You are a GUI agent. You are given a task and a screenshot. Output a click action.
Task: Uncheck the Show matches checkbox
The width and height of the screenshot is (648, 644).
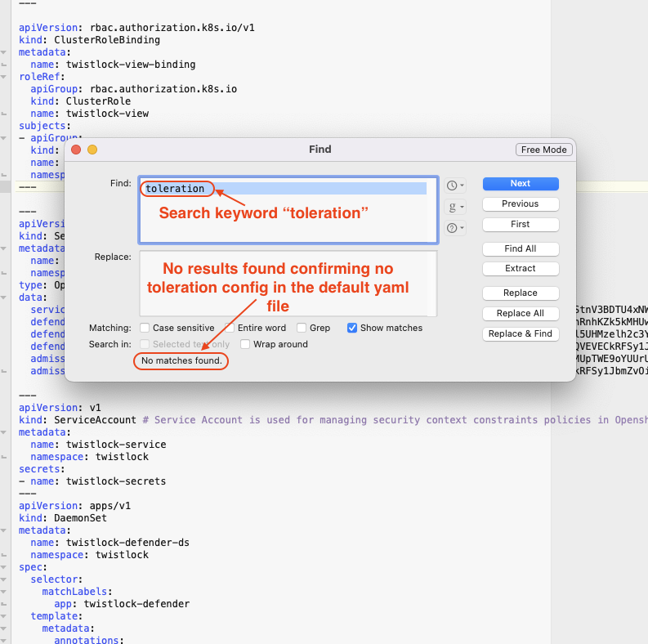pos(352,328)
